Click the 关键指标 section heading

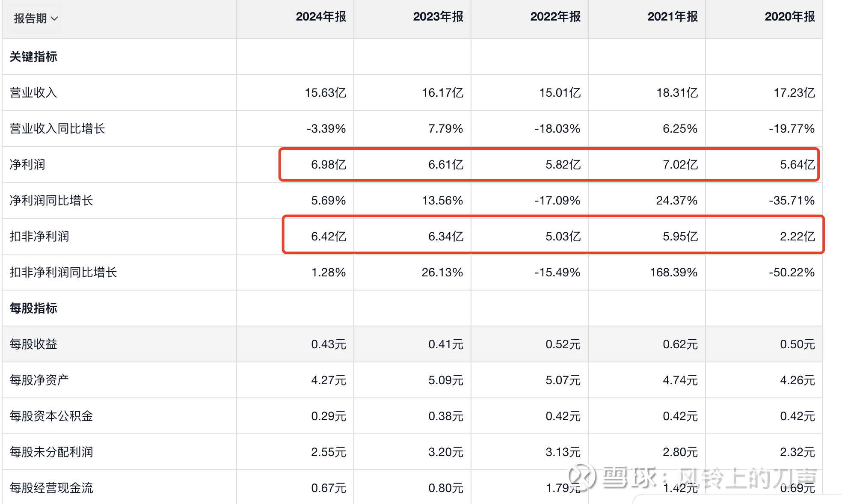point(33,56)
